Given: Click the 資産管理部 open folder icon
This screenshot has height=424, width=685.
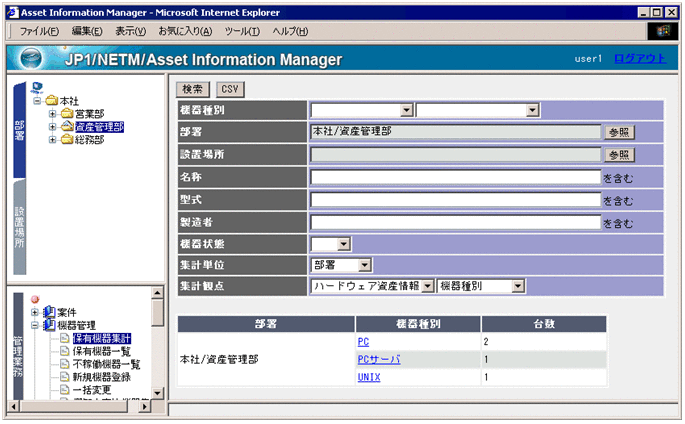Looking at the screenshot, I should 67,126.
